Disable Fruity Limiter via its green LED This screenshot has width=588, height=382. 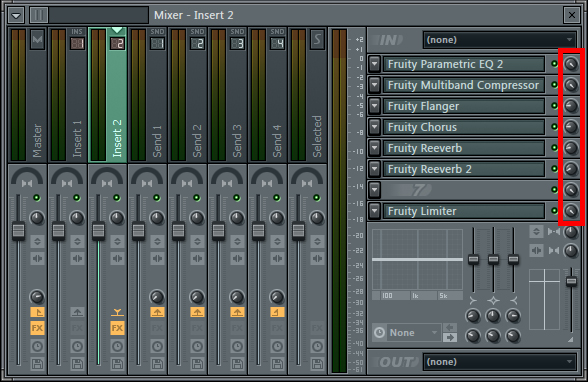pyautogui.click(x=554, y=211)
